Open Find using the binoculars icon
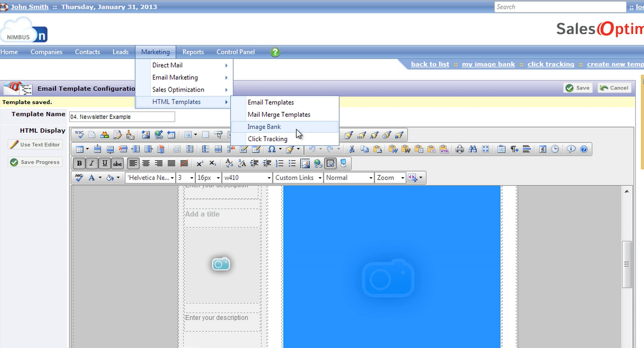 (472, 149)
